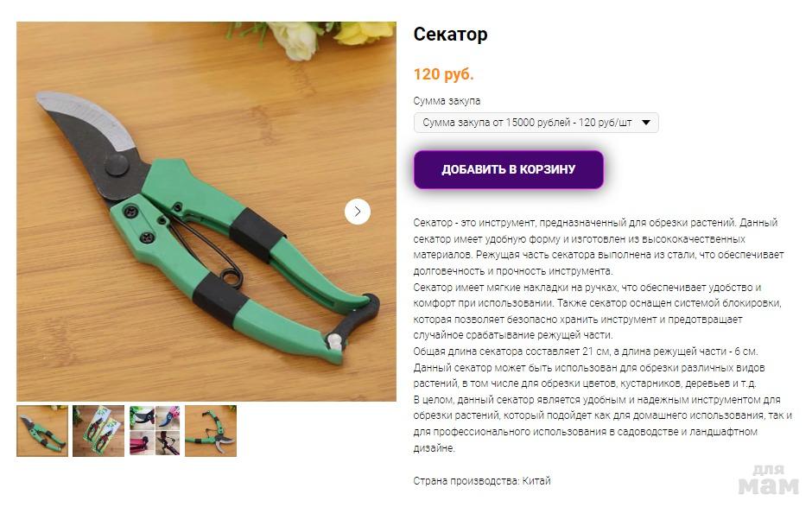Select the four-photo collage thumbnail
The width and height of the screenshot is (812, 507).
pos(155,431)
